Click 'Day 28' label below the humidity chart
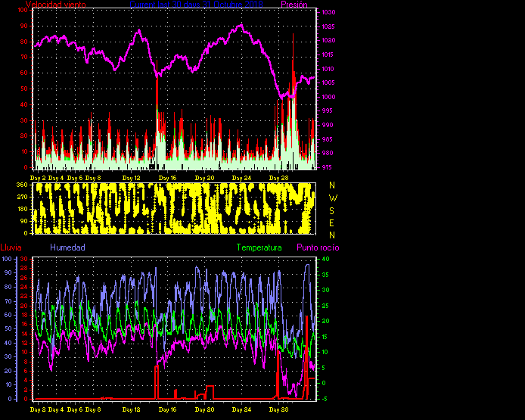The width and height of the screenshot is (525, 420). 278,409
